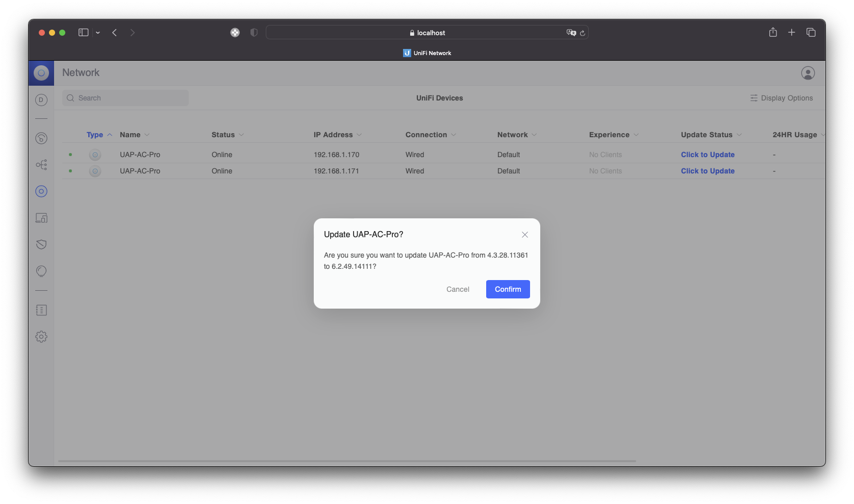Open the Topology icon in the sidebar

pyautogui.click(x=41, y=165)
